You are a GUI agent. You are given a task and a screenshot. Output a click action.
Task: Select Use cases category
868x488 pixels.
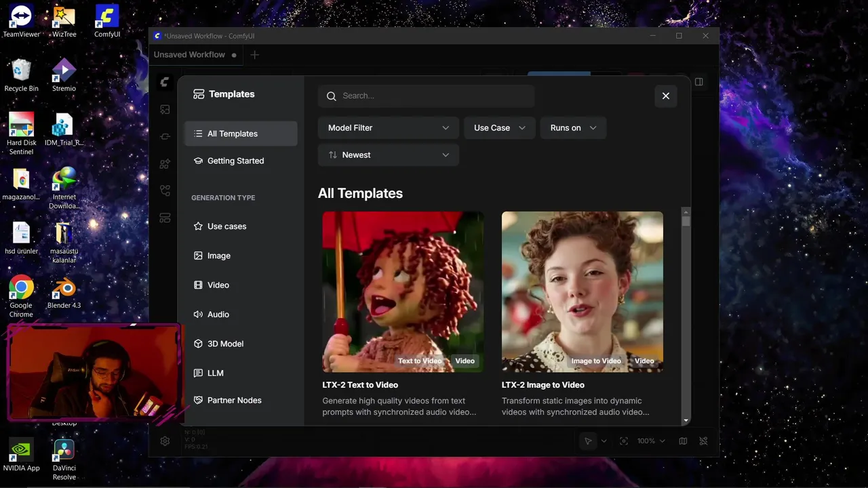tap(241, 226)
